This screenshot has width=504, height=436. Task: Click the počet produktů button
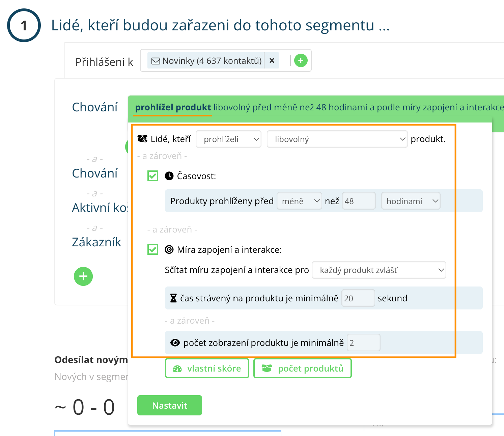(x=303, y=369)
